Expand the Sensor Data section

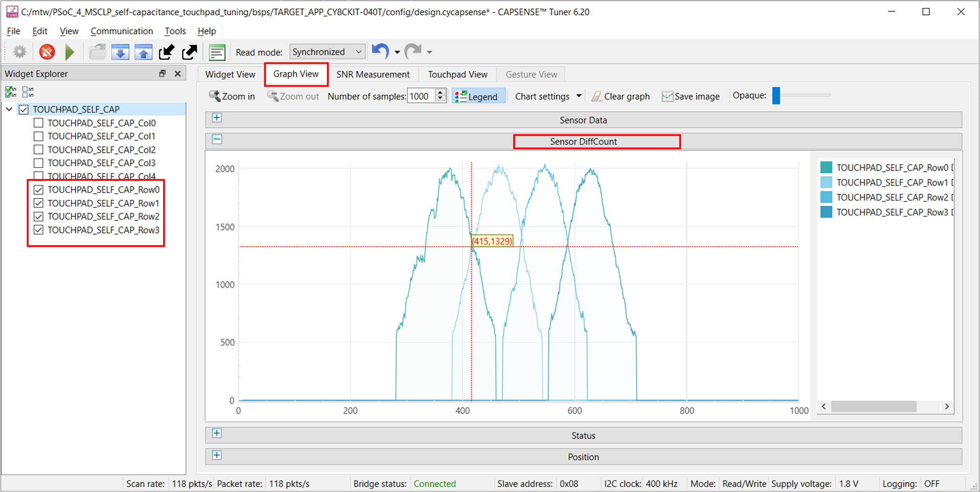point(217,118)
